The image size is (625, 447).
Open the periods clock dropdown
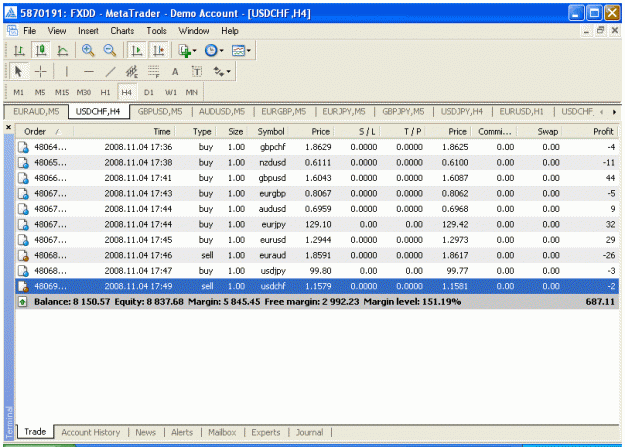(214, 51)
